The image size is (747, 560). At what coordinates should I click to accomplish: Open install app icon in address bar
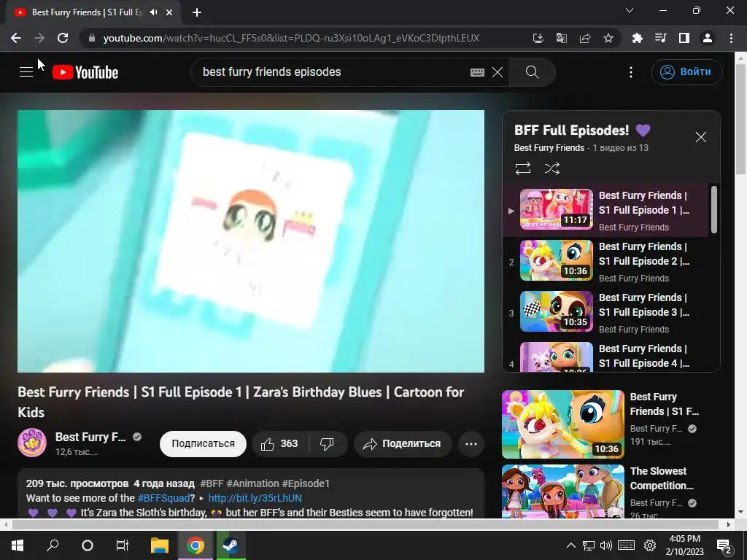point(538,38)
